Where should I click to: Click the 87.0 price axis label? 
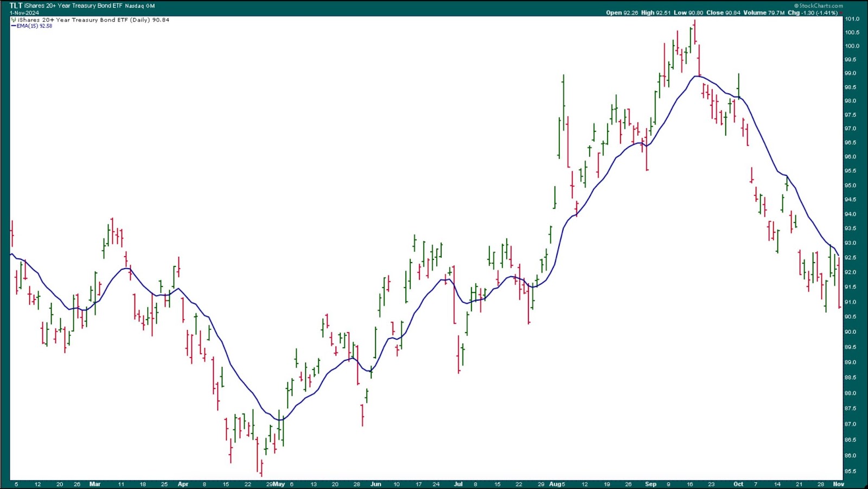pyautogui.click(x=850, y=424)
